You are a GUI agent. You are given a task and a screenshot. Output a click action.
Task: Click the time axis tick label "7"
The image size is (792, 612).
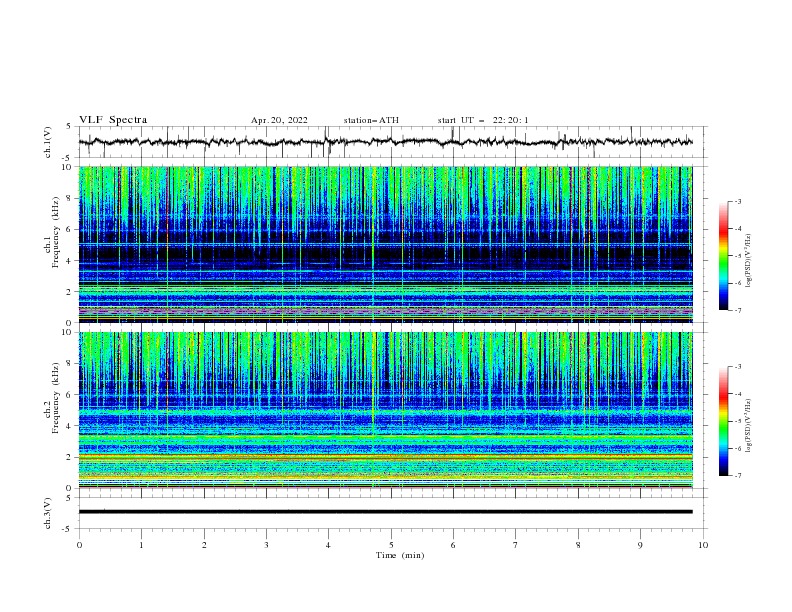coord(516,545)
